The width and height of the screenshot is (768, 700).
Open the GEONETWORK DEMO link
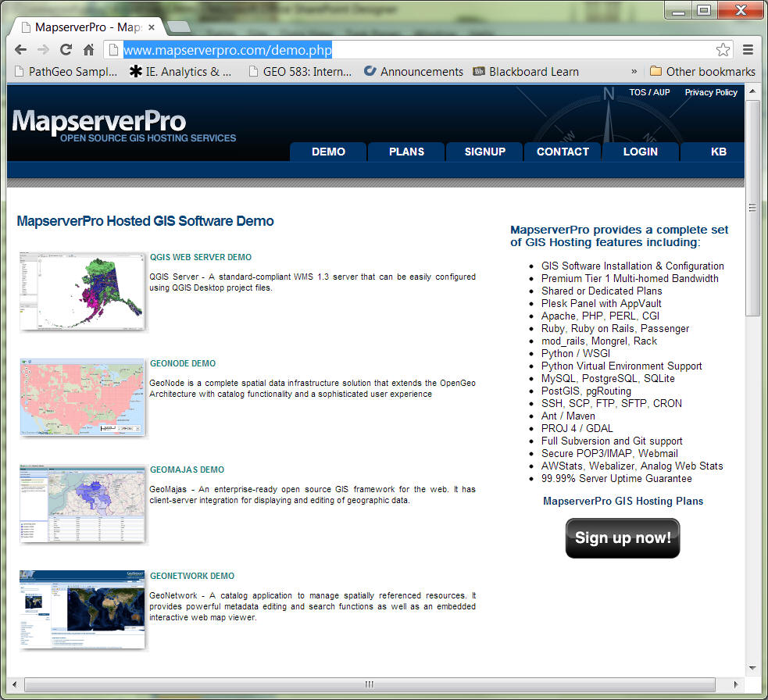click(x=192, y=576)
